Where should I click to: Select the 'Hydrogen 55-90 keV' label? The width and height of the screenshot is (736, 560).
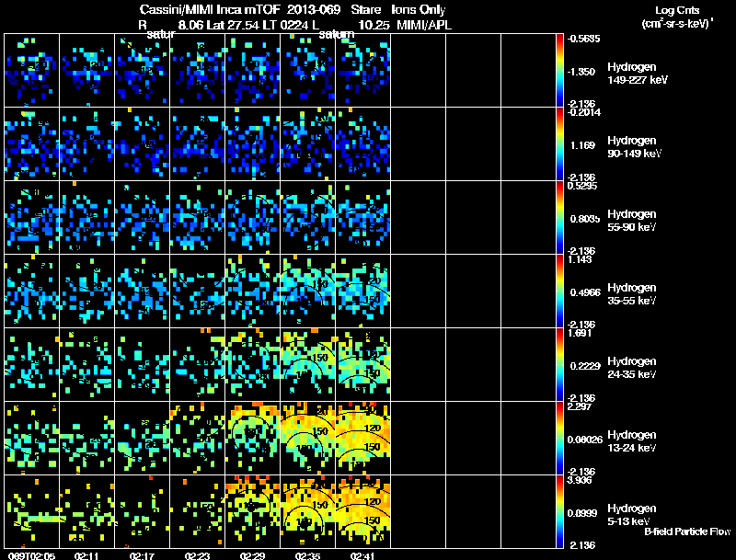point(632,221)
